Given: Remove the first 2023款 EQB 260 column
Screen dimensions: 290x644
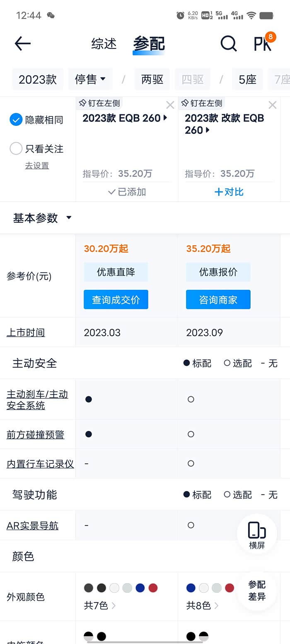Looking at the screenshot, I should 170,105.
